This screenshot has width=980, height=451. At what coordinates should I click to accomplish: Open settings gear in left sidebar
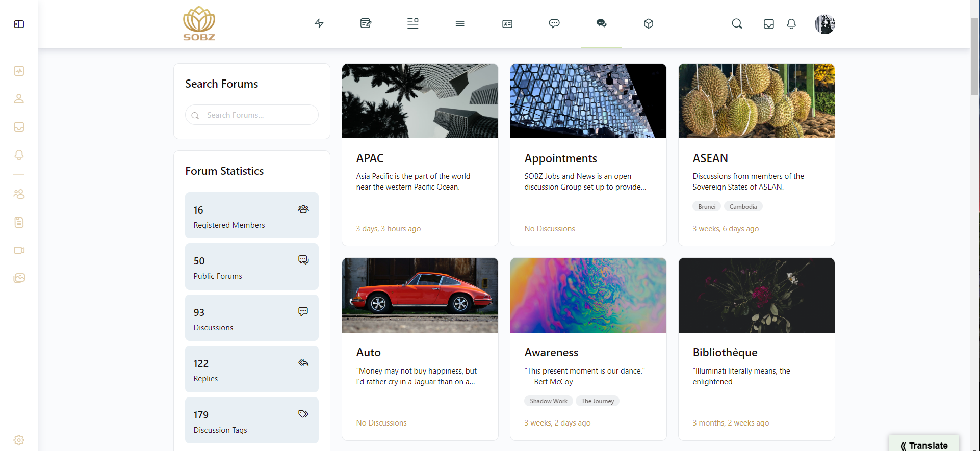click(x=19, y=440)
